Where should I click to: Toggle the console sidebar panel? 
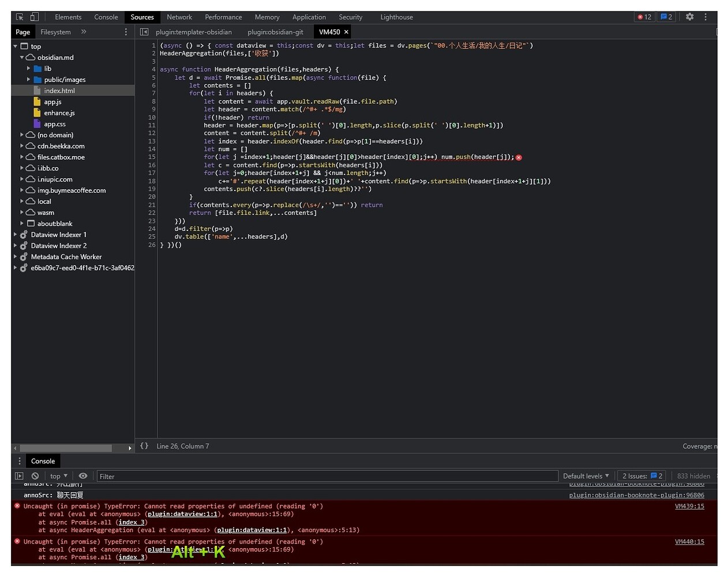coord(19,476)
